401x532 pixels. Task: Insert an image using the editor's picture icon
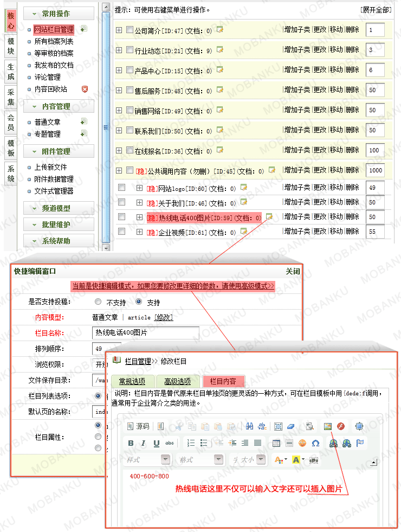(328, 426)
